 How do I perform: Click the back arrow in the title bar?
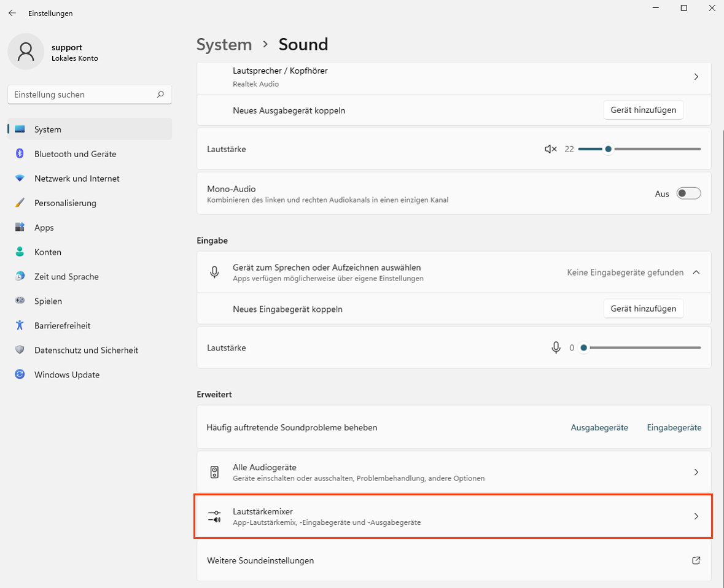click(12, 13)
